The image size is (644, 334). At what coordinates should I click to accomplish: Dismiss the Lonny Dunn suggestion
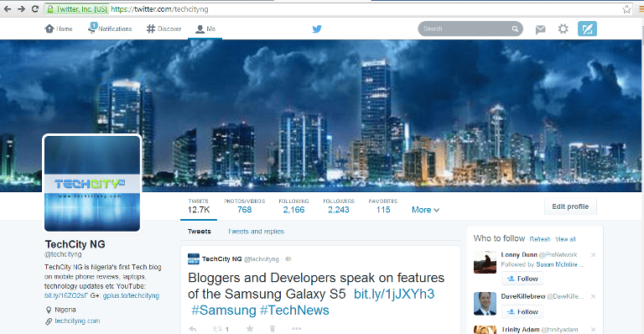tap(593, 255)
